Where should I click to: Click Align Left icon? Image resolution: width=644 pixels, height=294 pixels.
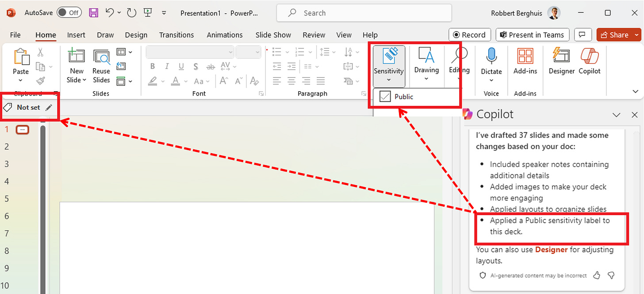click(277, 81)
